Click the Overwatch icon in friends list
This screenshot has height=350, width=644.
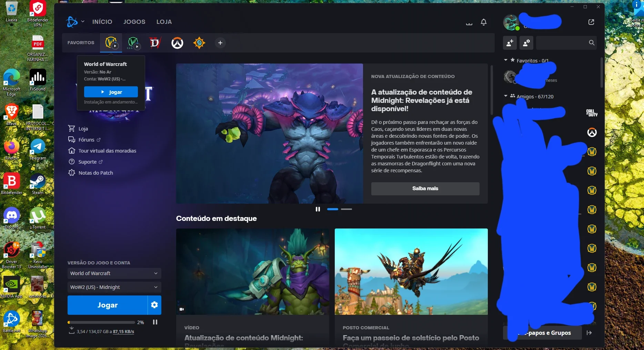pos(592,133)
